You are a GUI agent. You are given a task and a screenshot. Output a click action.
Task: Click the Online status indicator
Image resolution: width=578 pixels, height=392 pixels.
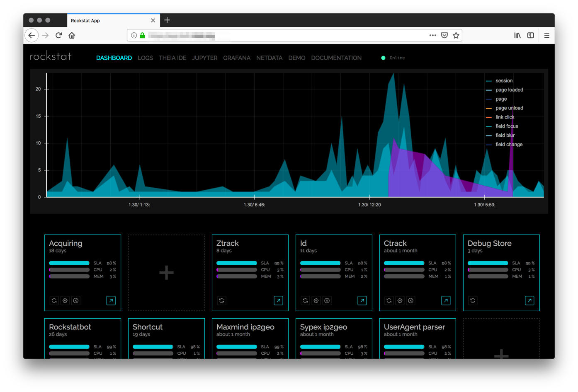[393, 58]
